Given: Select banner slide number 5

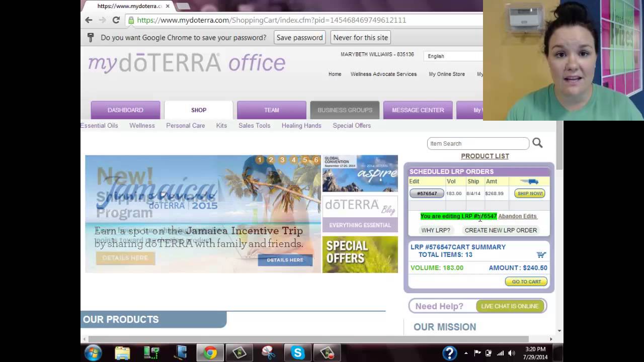Looking at the screenshot, I should 305,160.
